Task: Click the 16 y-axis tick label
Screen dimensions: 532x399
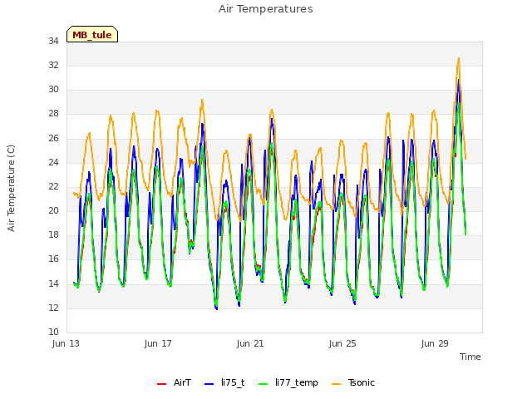Action: pos(53,259)
